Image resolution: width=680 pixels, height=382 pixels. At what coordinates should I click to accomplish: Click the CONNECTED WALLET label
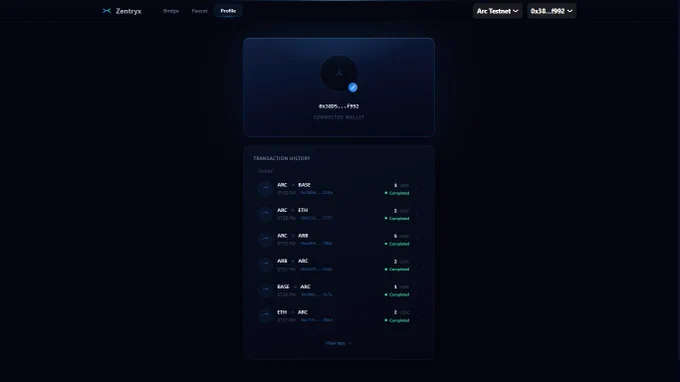(339, 118)
